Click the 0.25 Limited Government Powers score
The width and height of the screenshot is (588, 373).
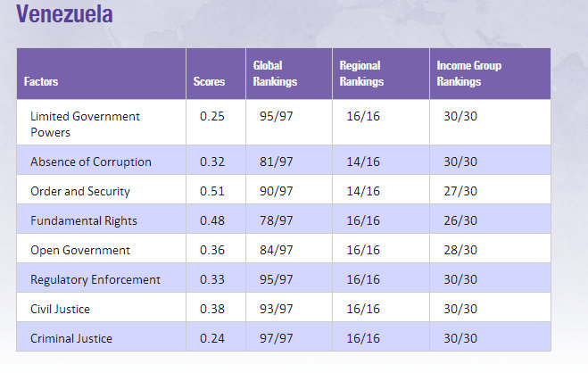click(x=211, y=116)
